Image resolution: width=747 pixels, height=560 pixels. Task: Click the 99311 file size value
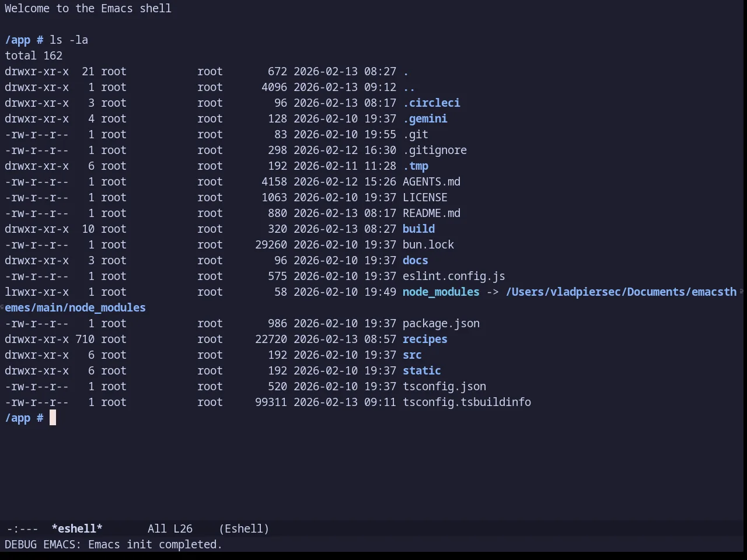[271, 402]
